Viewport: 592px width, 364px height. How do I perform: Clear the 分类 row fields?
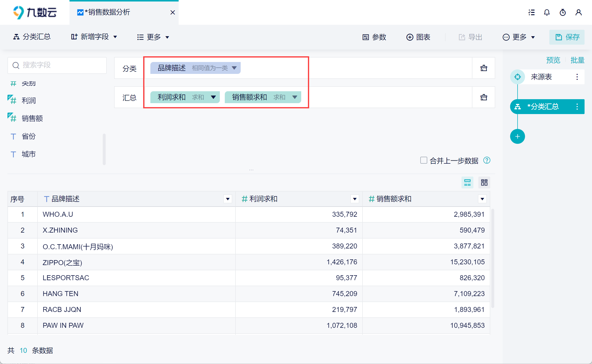(x=484, y=68)
